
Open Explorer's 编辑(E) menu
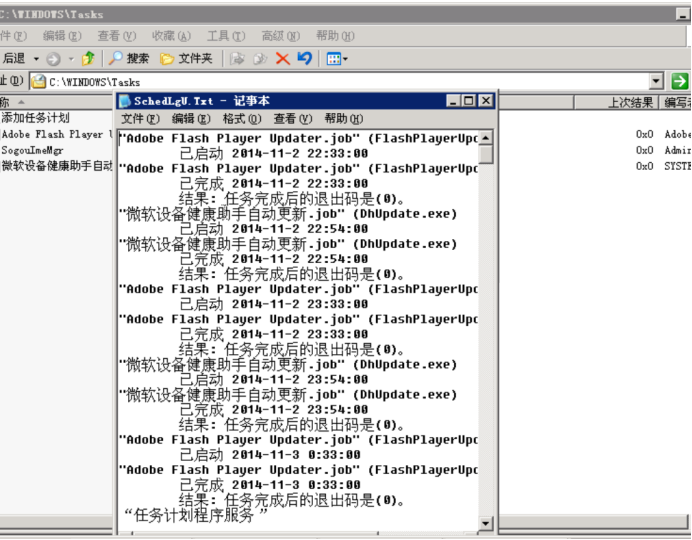[x=62, y=36]
